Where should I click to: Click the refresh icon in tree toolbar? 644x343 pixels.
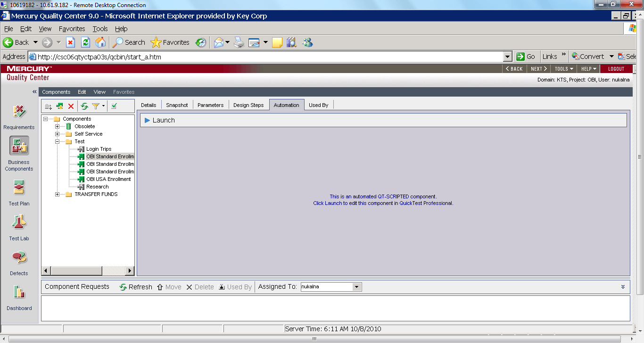pos(84,106)
